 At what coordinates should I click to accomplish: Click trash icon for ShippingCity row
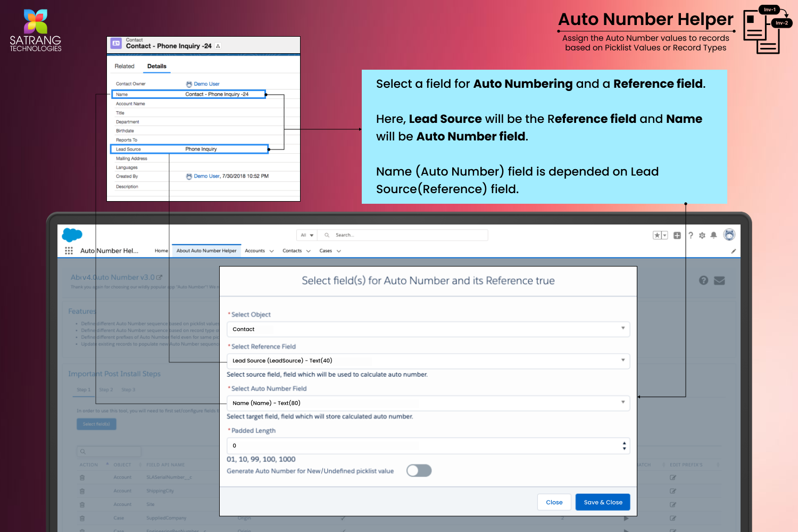82,491
